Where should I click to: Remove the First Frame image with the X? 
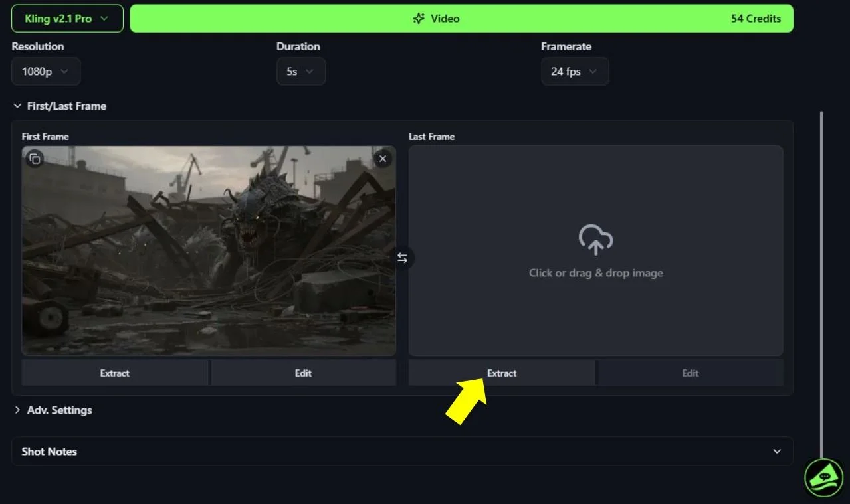382,159
